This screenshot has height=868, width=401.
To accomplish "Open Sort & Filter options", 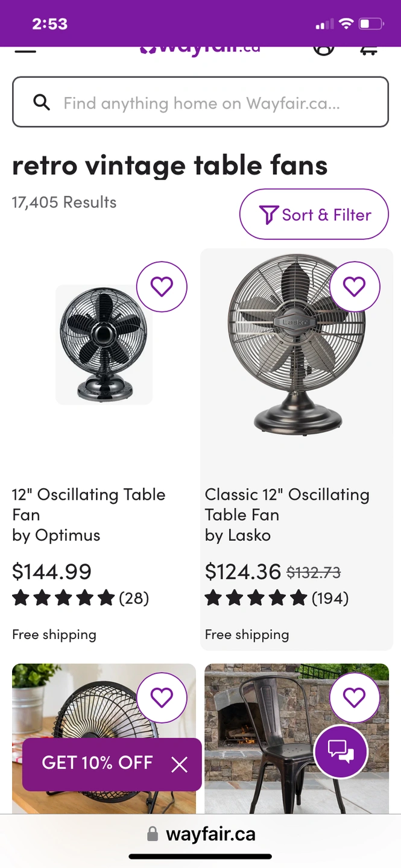I will pyautogui.click(x=314, y=215).
